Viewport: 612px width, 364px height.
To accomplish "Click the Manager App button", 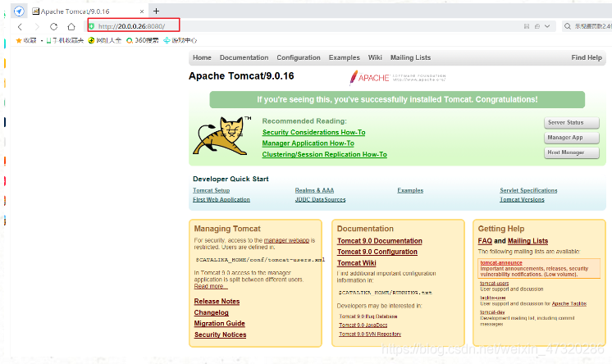I will click(x=572, y=138).
